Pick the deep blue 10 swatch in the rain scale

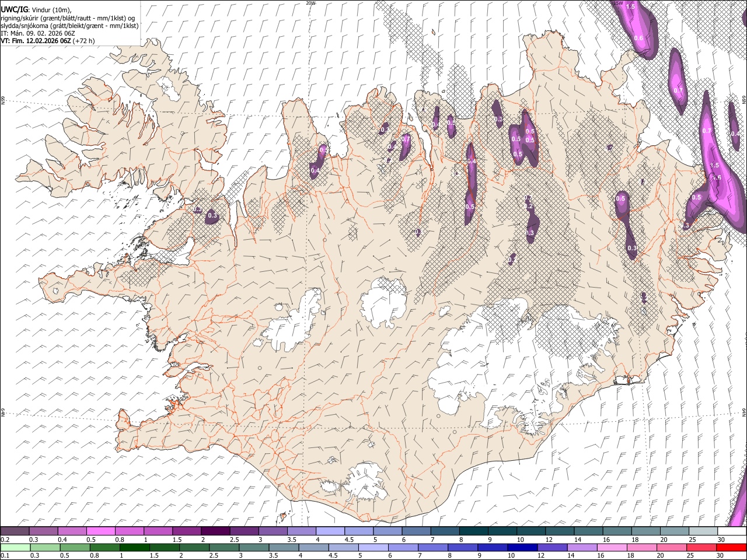click(522, 547)
